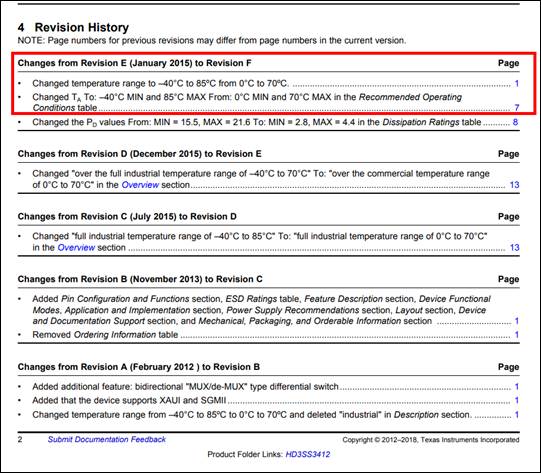541x473 pixels.
Task: Open page 13 link in the Revision D to E entry
Action: (514, 185)
